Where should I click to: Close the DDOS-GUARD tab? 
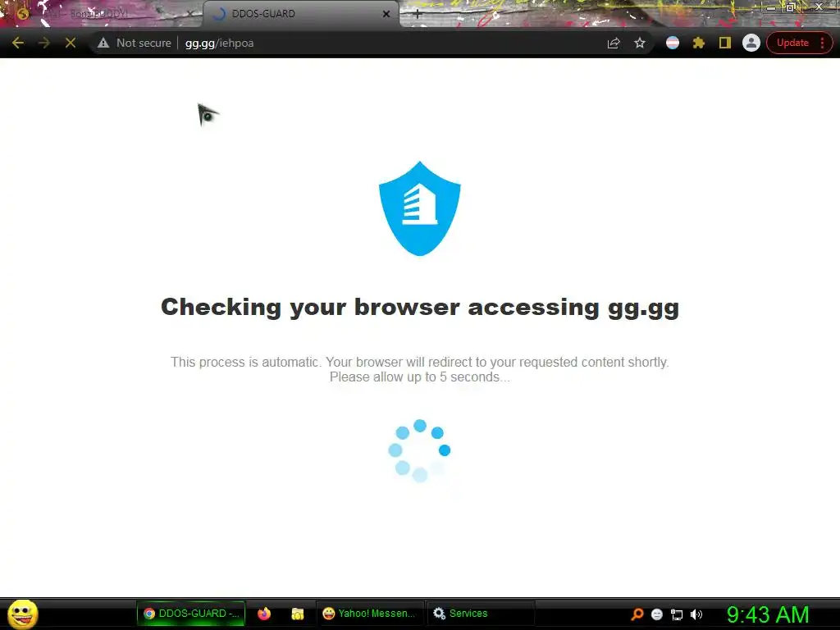click(386, 14)
